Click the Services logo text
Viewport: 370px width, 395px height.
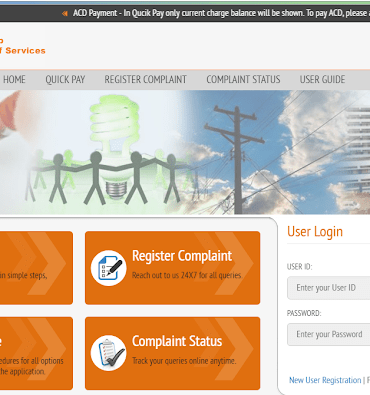coord(25,51)
